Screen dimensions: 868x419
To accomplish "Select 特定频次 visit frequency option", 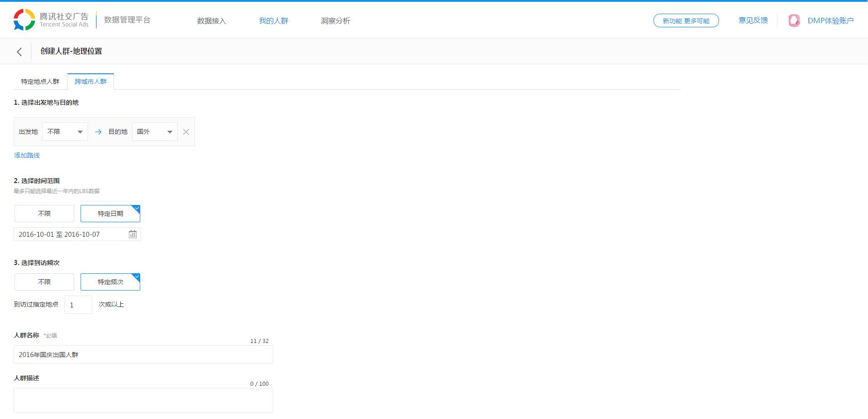I will point(110,282).
